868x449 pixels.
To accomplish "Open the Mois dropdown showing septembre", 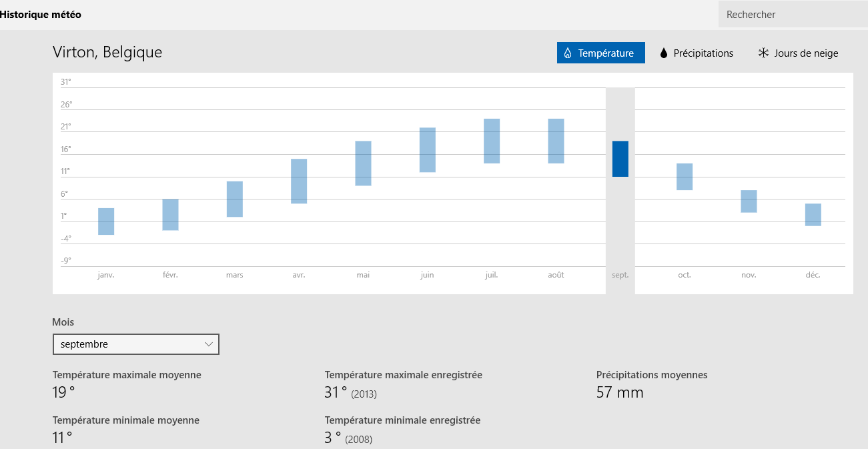I will pos(135,344).
